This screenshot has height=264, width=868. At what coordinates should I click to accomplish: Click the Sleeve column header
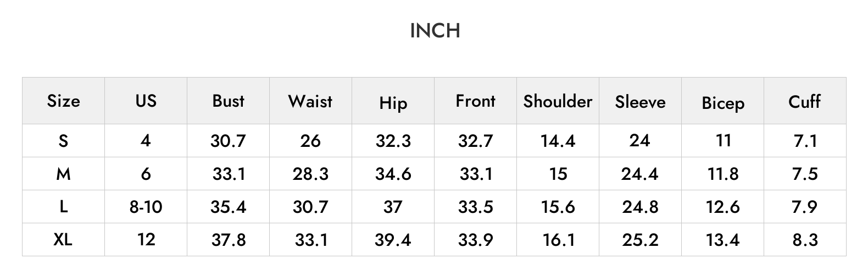point(640,102)
